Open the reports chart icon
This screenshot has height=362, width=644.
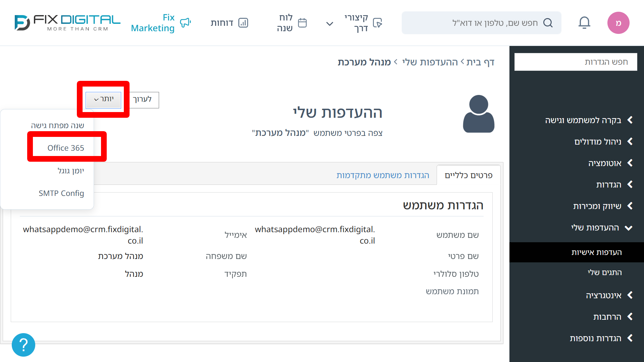point(243,23)
